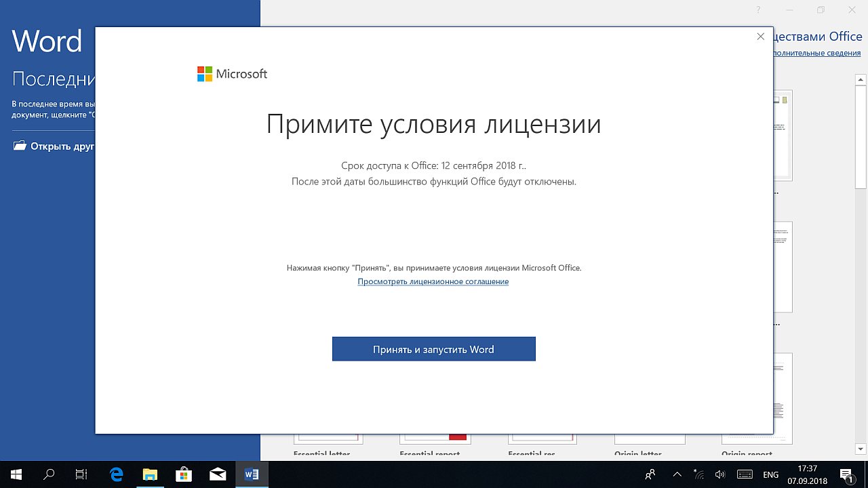Click the Нажимая кнопку "Принять" notice text
This screenshot has height=488, width=868.
[434, 268]
